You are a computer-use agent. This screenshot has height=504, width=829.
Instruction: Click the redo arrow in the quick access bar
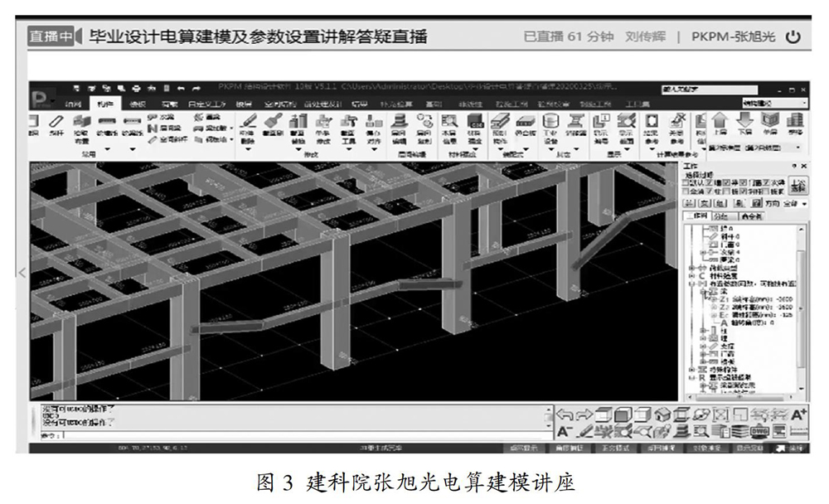[196, 89]
